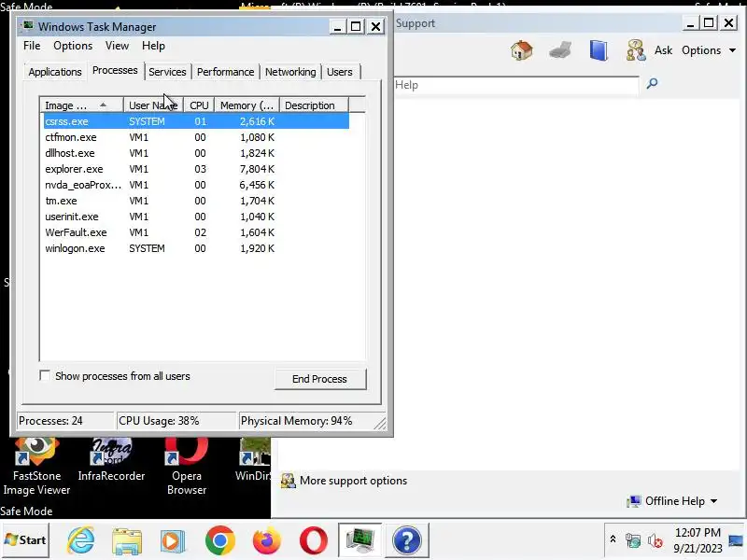Open WinDirStat desktop shortcut

(253, 460)
